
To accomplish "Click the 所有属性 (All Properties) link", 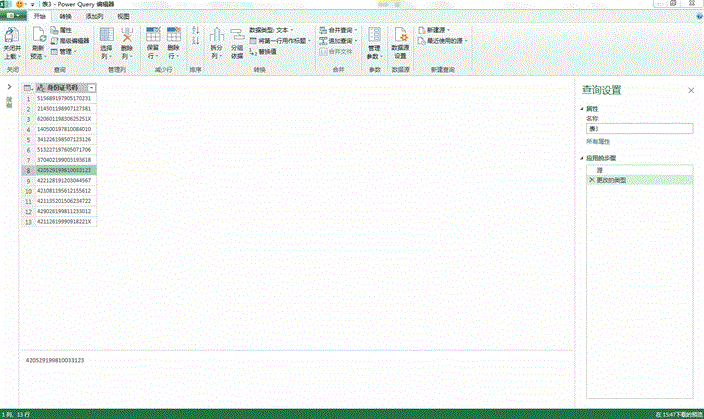I will (x=598, y=142).
